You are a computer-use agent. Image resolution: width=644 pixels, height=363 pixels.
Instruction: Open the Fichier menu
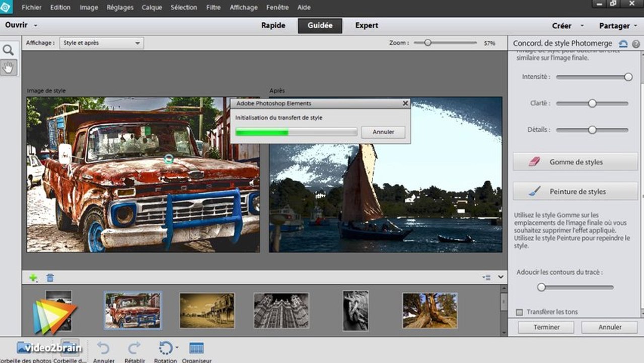coord(32,8)
